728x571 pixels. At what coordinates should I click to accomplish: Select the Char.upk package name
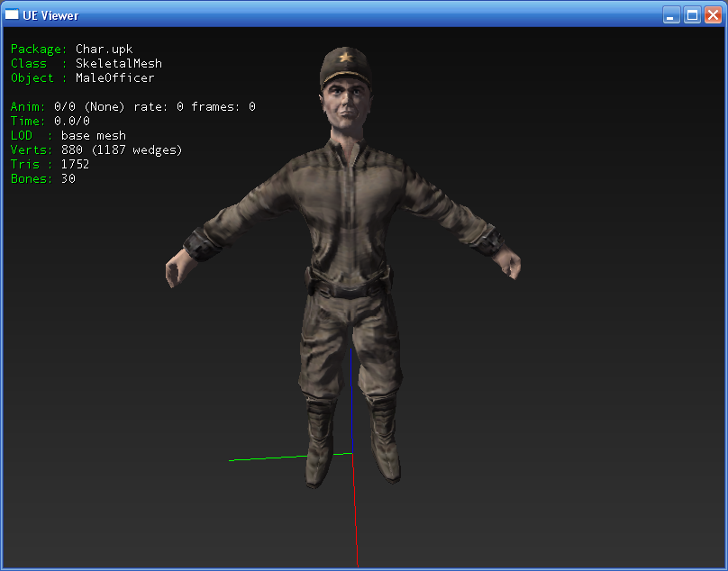104,50
